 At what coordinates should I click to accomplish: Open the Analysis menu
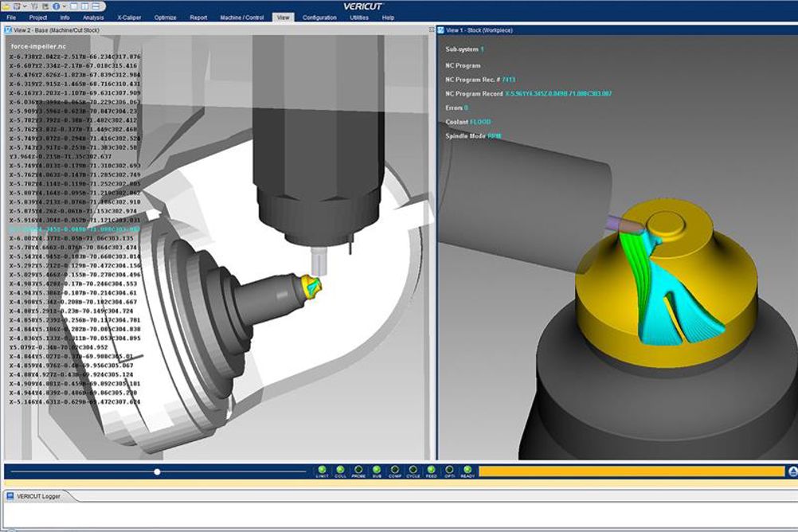tap(93, 18)
